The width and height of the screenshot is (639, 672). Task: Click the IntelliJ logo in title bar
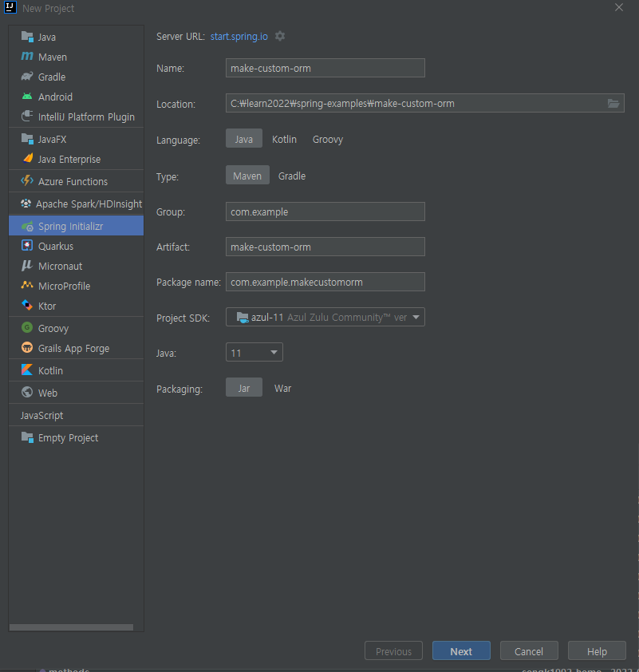click(10, 7)
